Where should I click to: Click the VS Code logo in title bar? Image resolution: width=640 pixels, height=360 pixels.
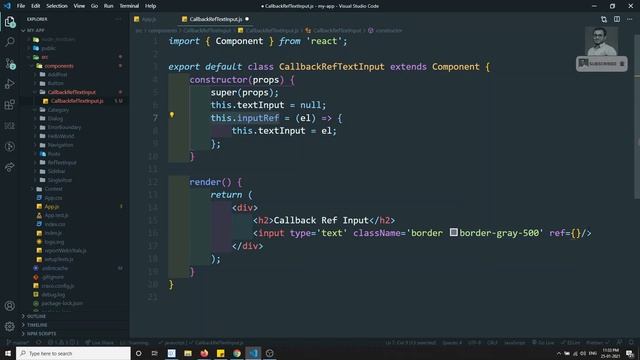click(7, 6)
